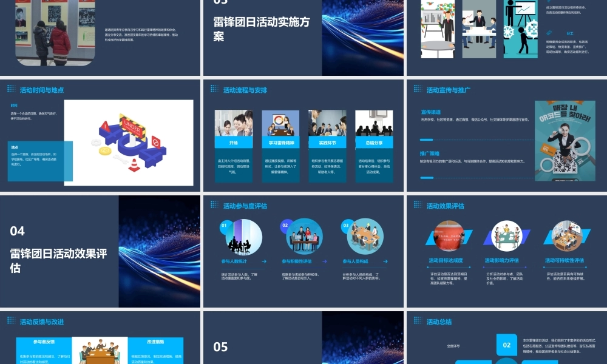Click the 活动效果评估 slide title

click(x=445, y=206)
